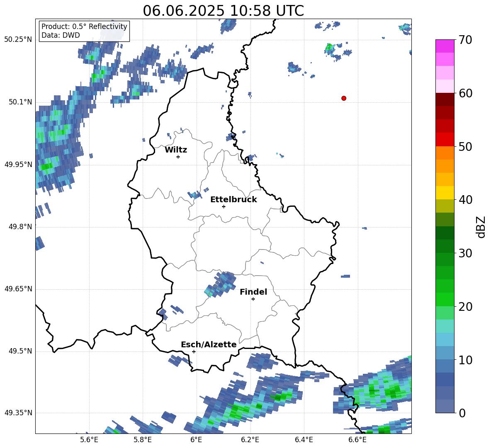Pick the yellow colorbar segment above 40
Screen dimensions: 491x448
coord(445,193)
